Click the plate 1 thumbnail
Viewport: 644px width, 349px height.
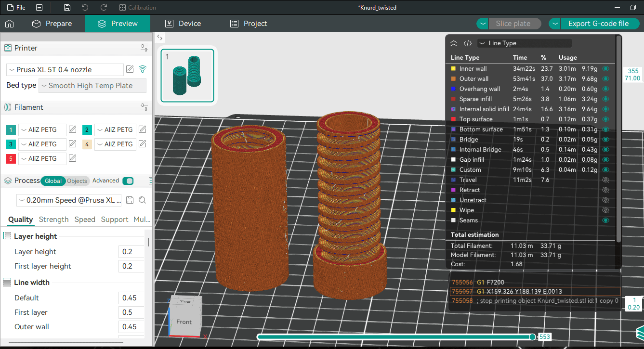coord(187,76)
